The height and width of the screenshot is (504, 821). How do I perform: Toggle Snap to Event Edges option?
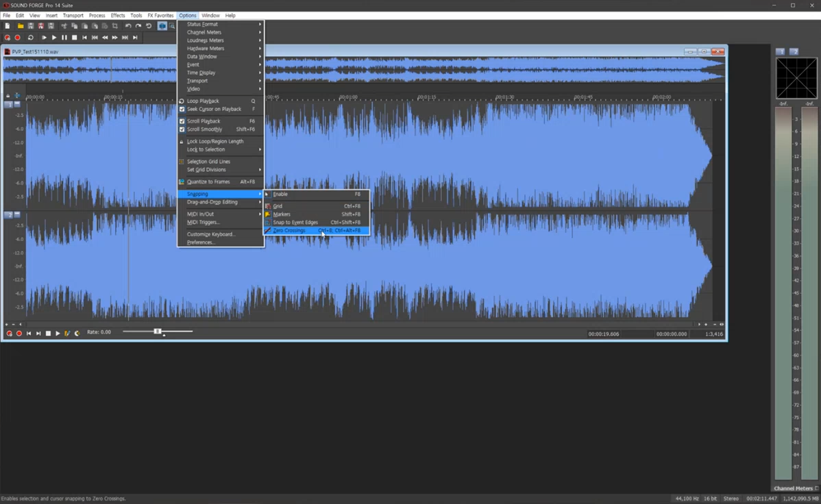[x=316, y=223]
